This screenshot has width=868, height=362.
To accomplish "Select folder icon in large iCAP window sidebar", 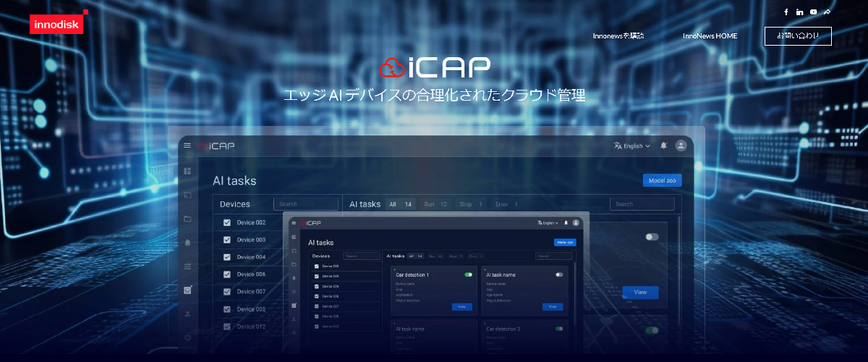I will (x=187, y=219).
